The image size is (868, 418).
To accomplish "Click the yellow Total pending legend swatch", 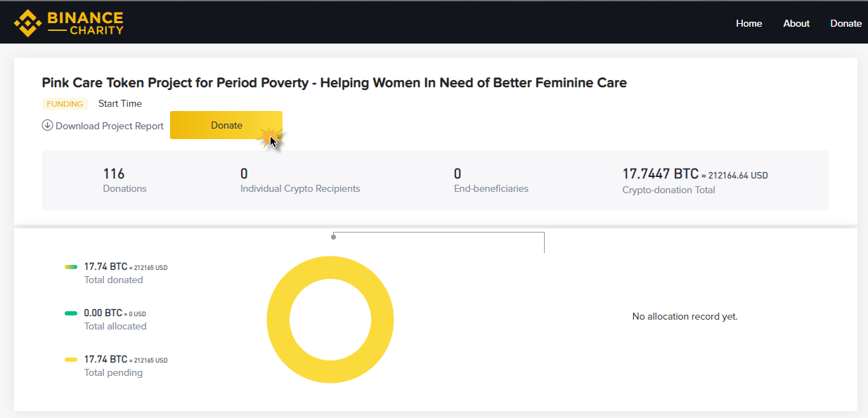I will point(71,360).
